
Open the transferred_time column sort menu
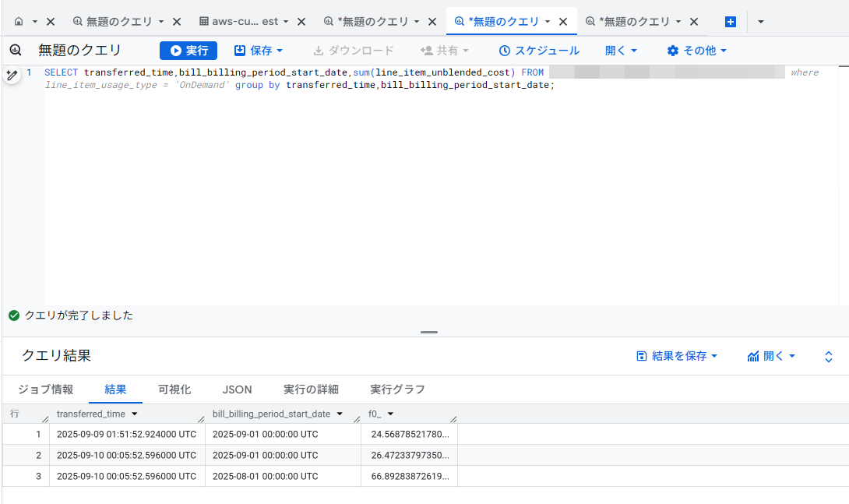[x=134, y=414]
